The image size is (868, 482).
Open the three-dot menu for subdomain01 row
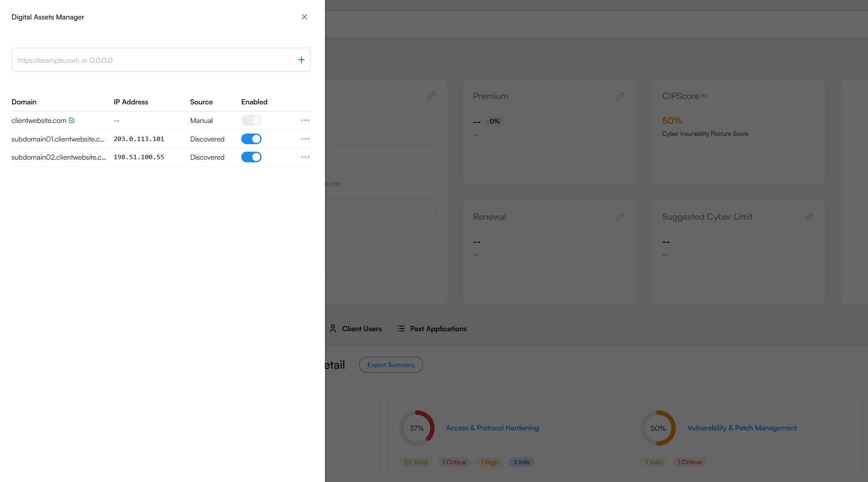(x=305, y=138)
